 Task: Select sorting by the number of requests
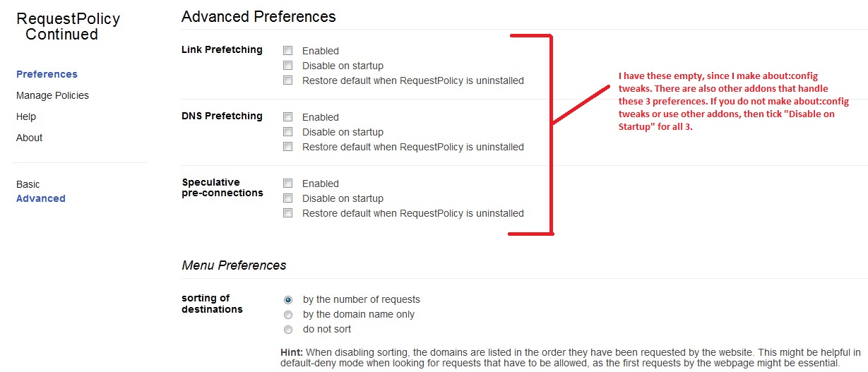pyautogui.click(x=288, y=300)
